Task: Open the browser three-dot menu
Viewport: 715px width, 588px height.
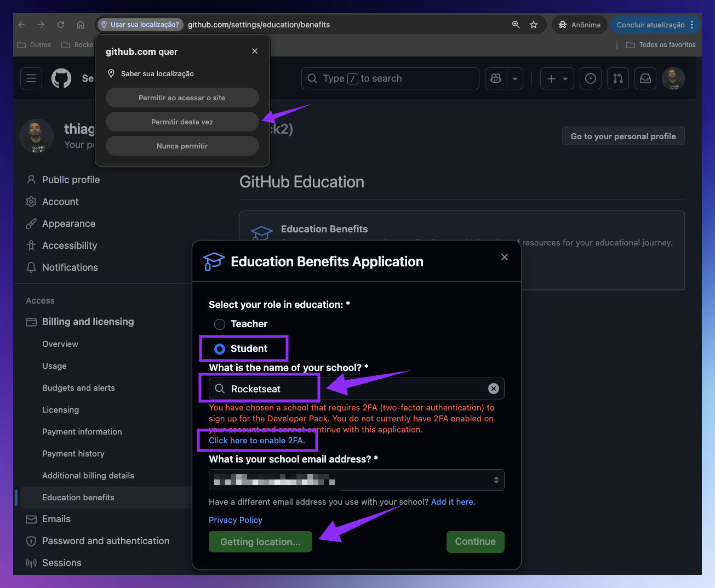Action: coord(692,25)
